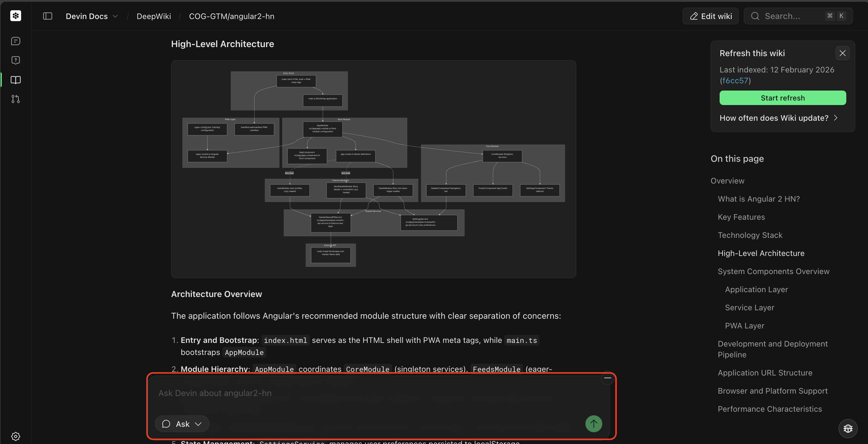Open the bug report icon at bottom right
Screen dimensions: 868x444
coord(848,428)
